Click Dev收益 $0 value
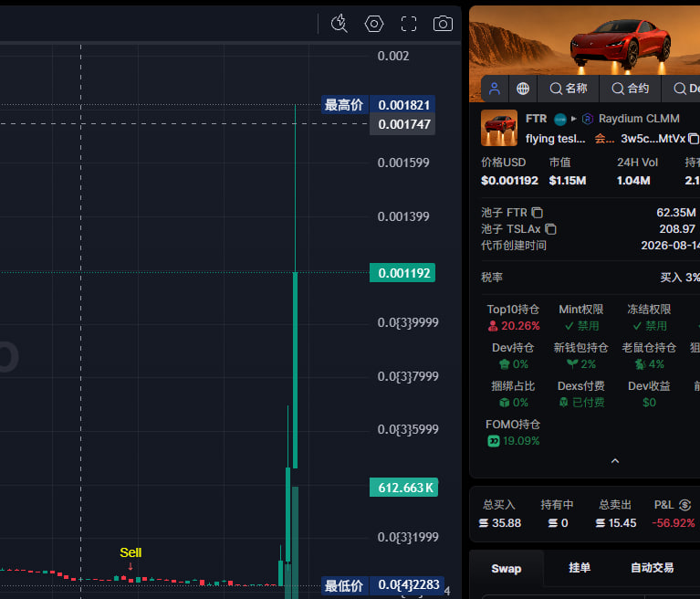 pos(649,403)
